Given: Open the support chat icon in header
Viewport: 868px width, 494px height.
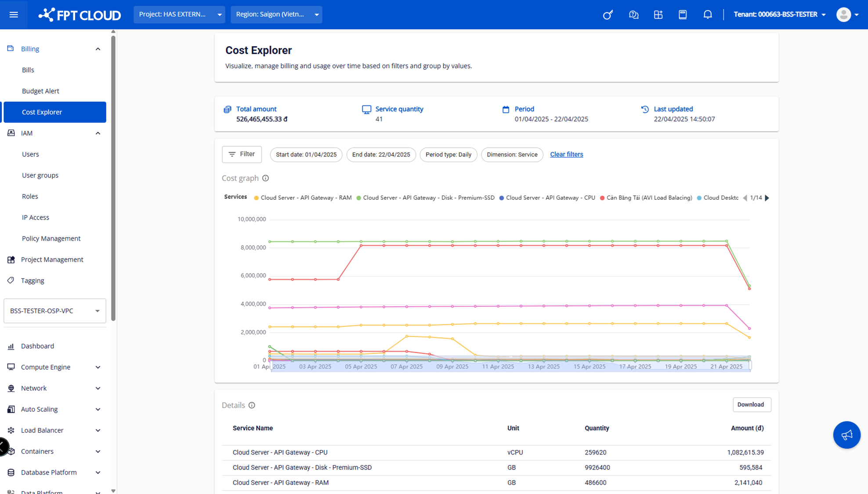Looking at the screenshot, I should click(633, 14).
